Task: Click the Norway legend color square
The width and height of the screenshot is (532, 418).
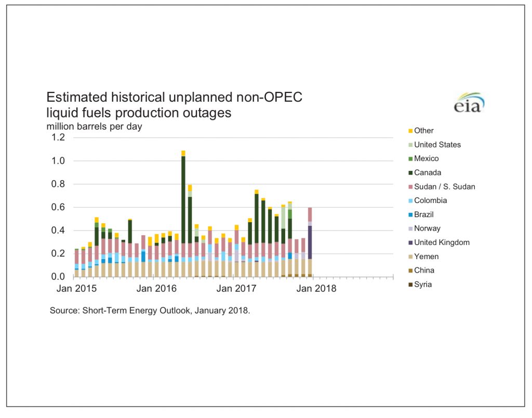Action: [410, 228]
